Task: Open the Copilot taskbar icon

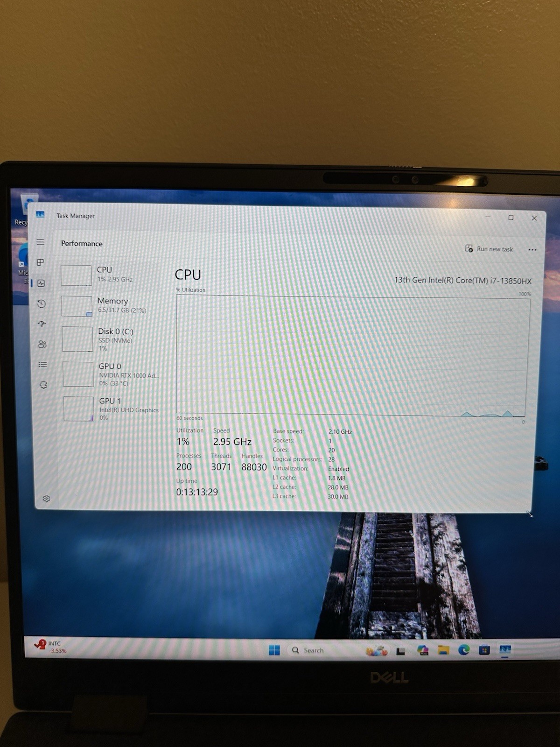Action: 423,650
